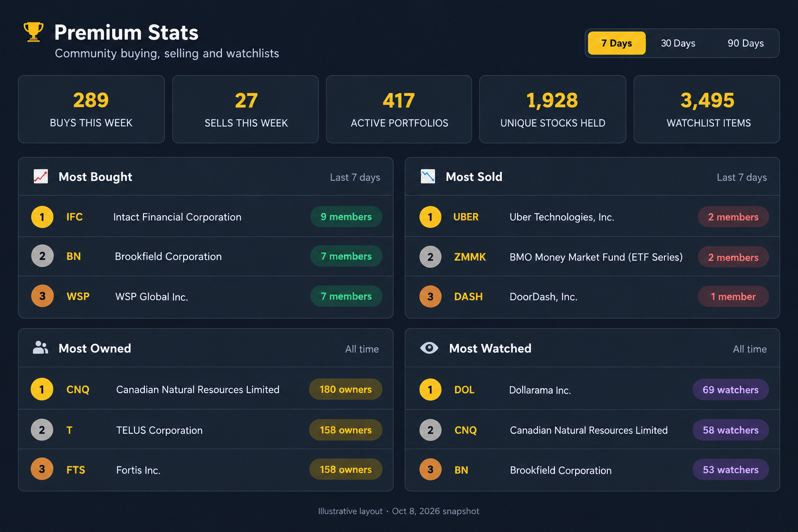798x532 pixels.
Task: Click the 1 member badge for DoorDash
Action: (x=733, y=297)
